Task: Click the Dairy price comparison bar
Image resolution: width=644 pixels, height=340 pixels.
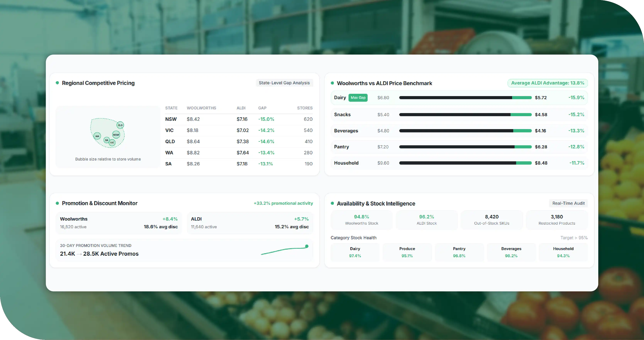Action: pos(465,98)
